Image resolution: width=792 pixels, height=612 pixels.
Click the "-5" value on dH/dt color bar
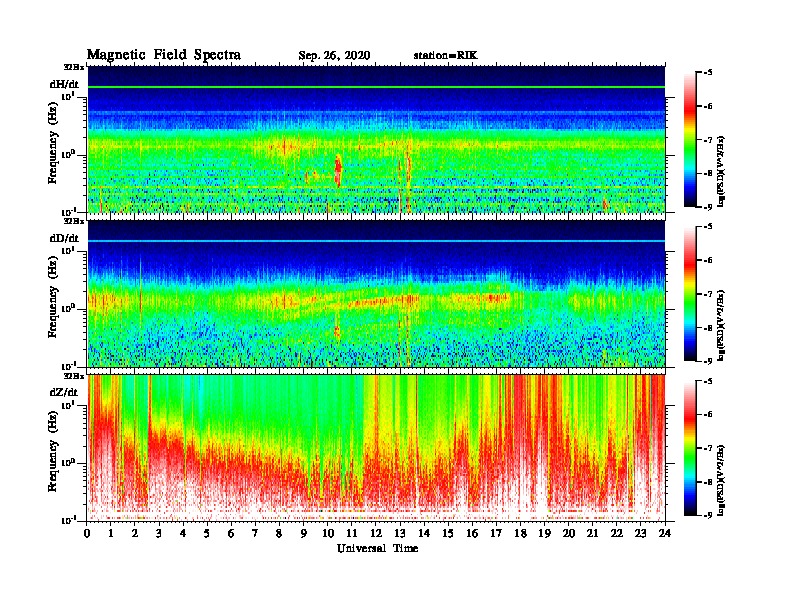tap(708, 73)
